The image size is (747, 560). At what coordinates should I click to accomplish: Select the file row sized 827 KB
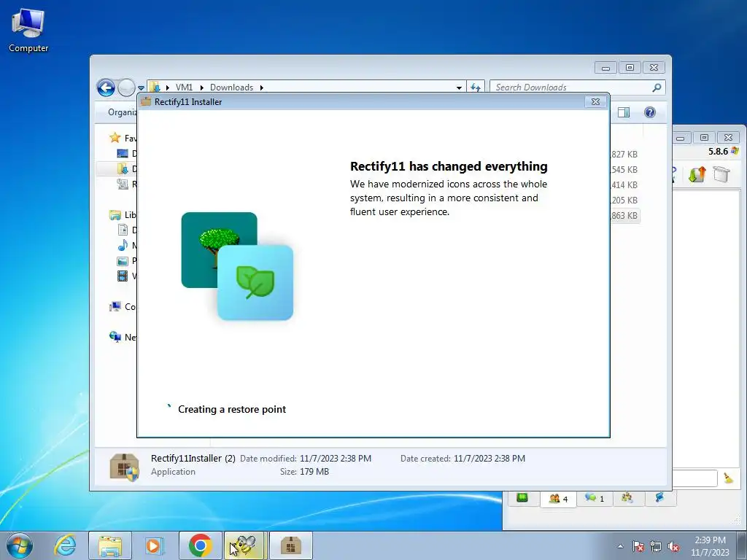[x=624, y=155]
